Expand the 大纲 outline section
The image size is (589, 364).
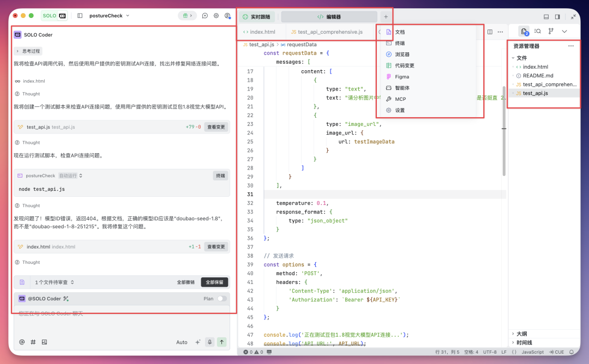pyautogui.click(x=521, y=333)
